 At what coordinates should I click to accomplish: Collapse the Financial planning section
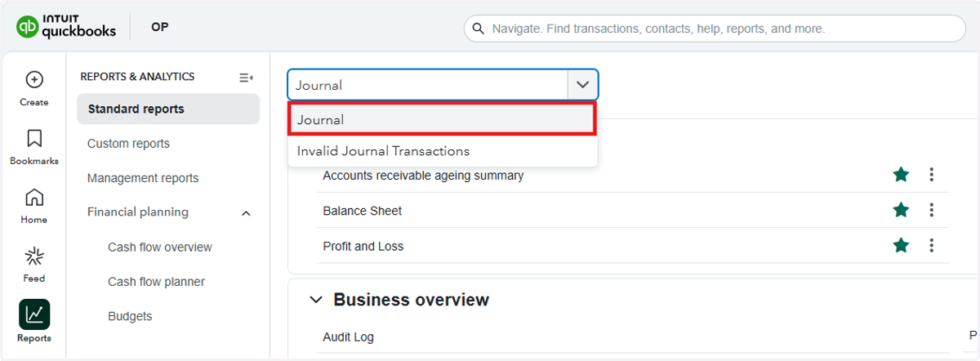tap(247, 213)
